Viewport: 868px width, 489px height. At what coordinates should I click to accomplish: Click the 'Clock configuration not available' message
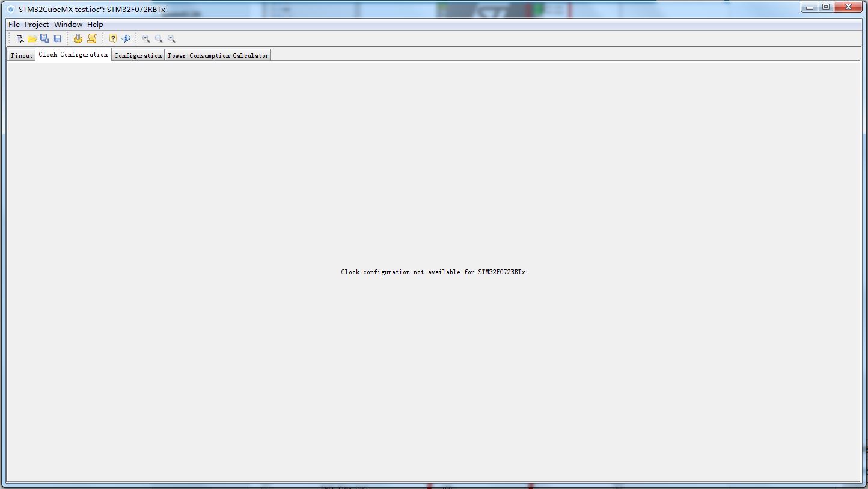click(x=433, y=272)
